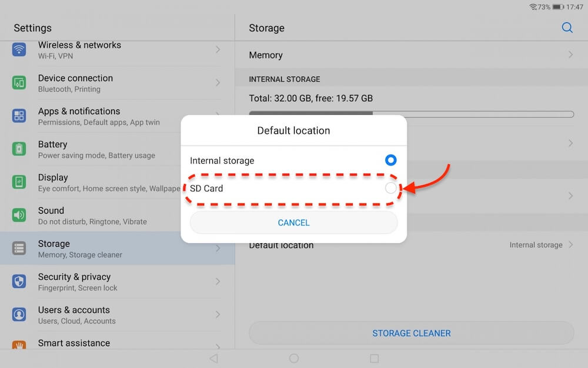
Task: Click the Sound speaker icon
Action: pyautogui.click(x=19, y=215)
